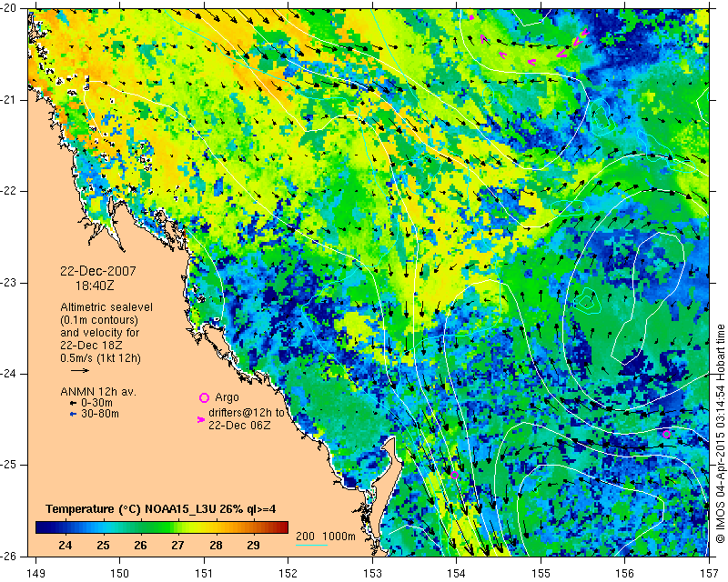728x582 pixels.
Task: Click the 'drifters@12h to' text
Action: coord(246,413)
